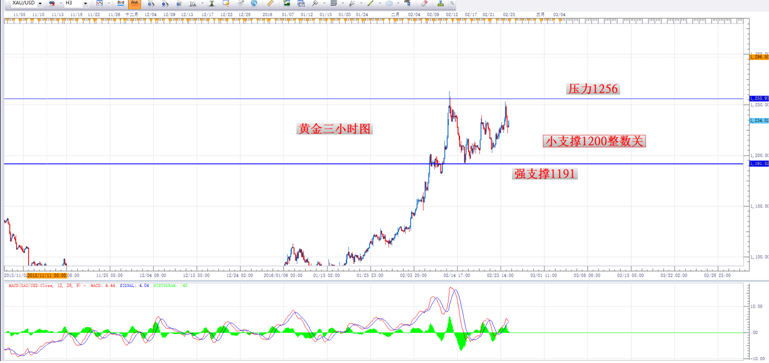Click the 小支撑1200整数关 annotation
Image resolution: width=769 pixels, height=363 pixels.
[x=594, y=141]
